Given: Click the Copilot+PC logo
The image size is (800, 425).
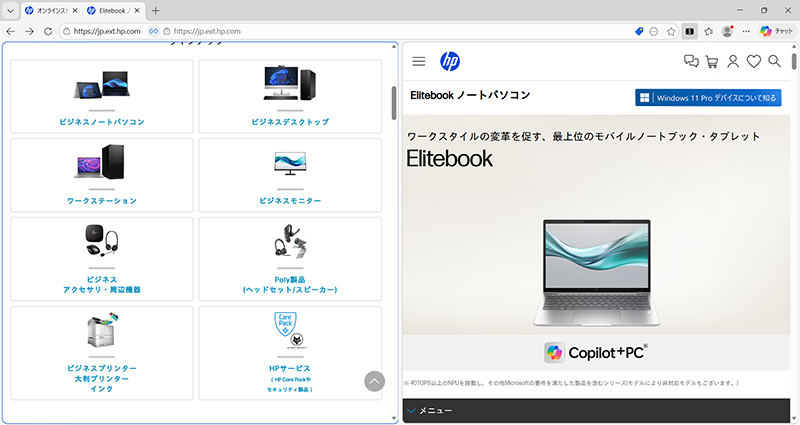Looking at the screenshot, I should [596, 353].
